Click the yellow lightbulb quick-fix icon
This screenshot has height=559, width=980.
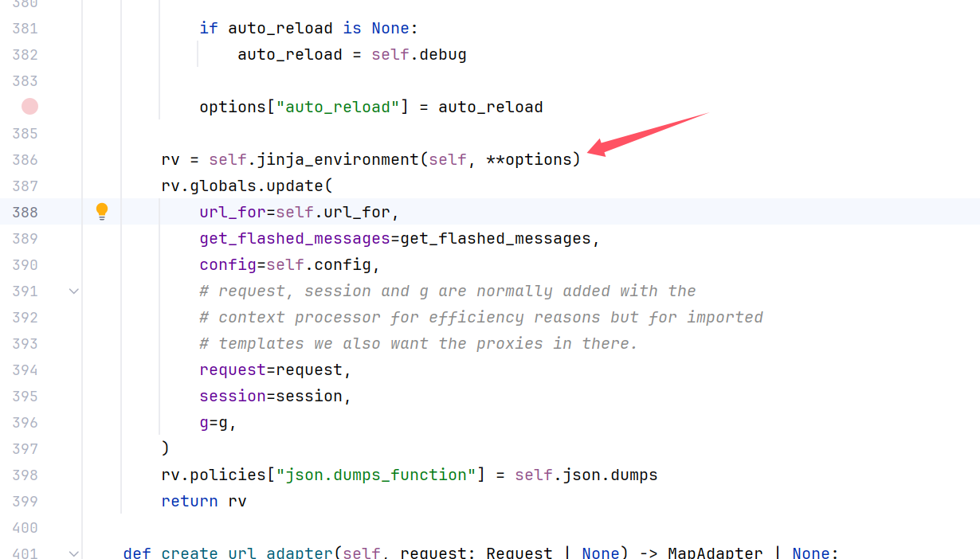[102, 211]
